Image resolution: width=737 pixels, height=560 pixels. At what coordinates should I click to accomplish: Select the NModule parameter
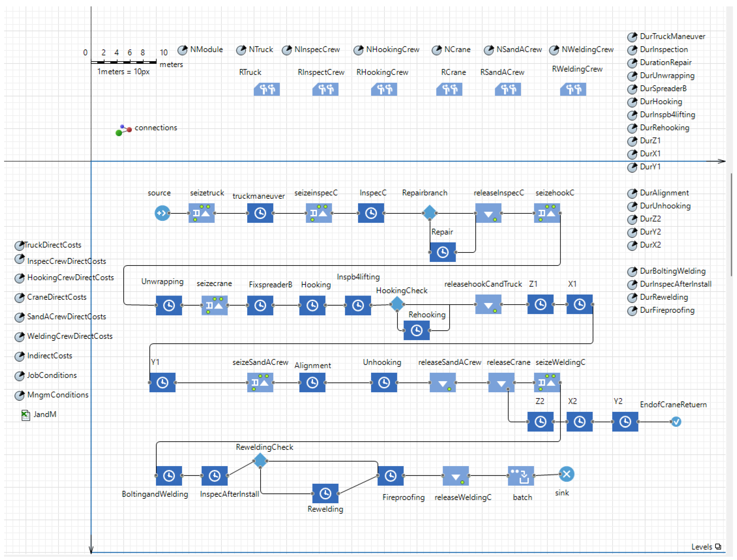point(182,50)
